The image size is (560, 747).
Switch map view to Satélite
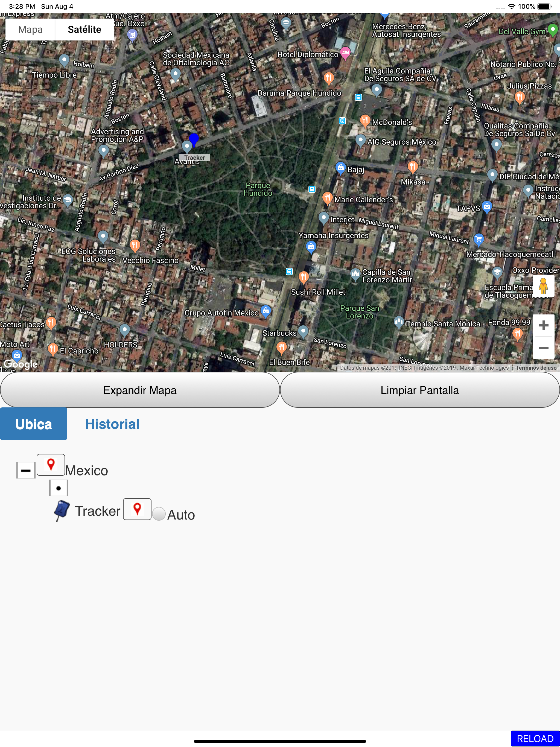point(84,29)
